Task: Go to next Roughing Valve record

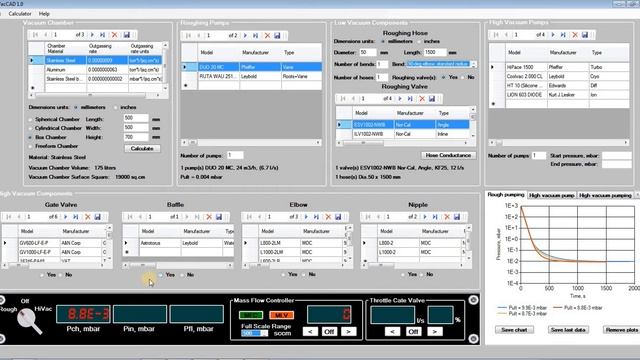Action: [400, 99]
